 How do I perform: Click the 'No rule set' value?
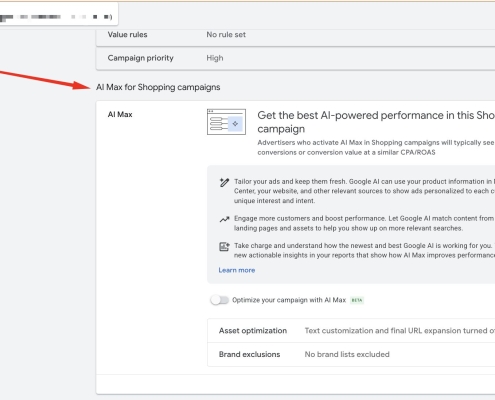click(x=226, y=35)
